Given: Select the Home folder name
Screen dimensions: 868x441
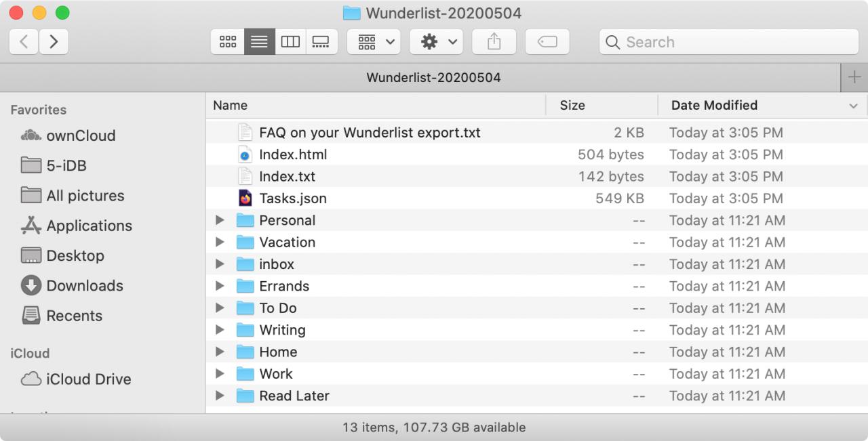Looking at the screenshot, I should [x=278, y=352].
